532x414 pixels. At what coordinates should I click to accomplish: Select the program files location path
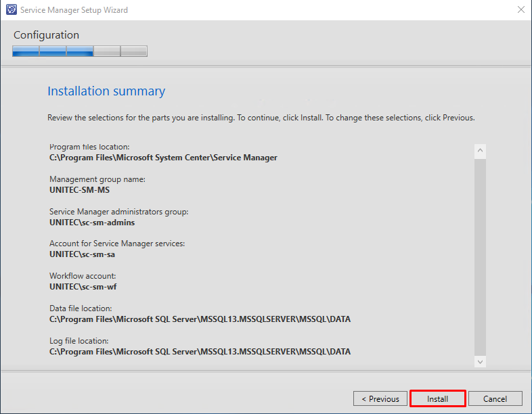click(x=163, y=158)
